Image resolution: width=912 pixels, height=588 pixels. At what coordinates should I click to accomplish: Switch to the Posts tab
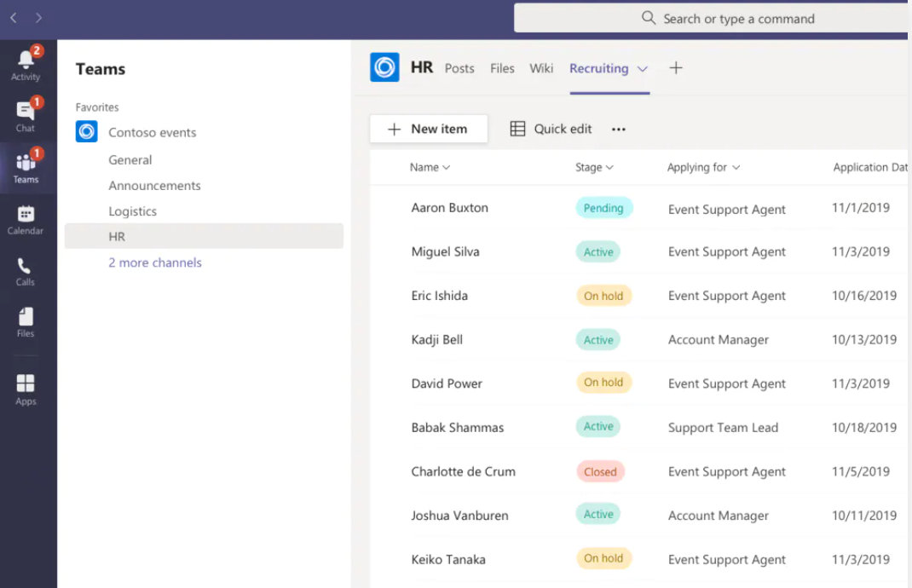pyautogui.click(x=459, y=68)
